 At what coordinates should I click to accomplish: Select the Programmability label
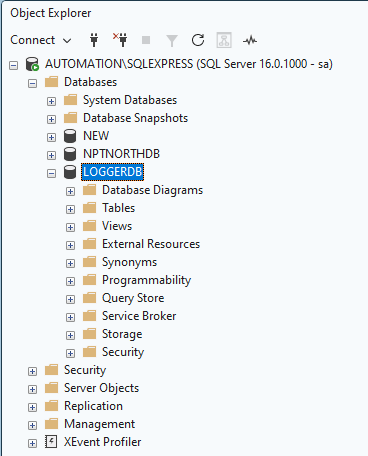click(x=146, y=280)
